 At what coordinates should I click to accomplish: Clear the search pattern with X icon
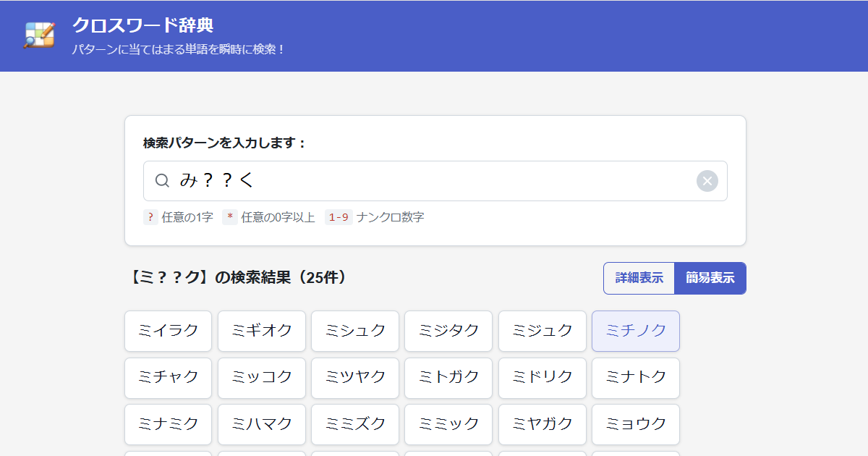[x=707, y=181]
